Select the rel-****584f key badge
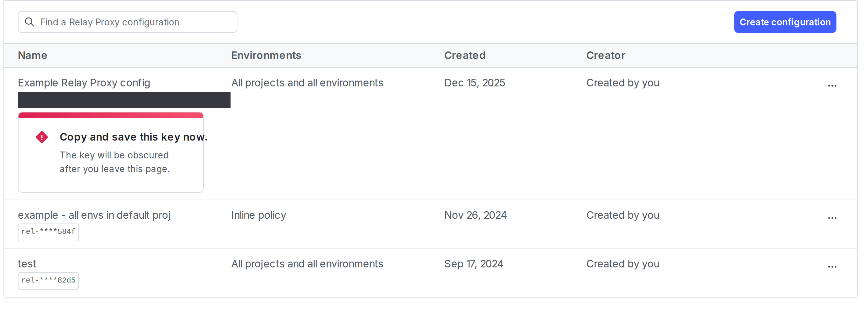 click(48, 232)
